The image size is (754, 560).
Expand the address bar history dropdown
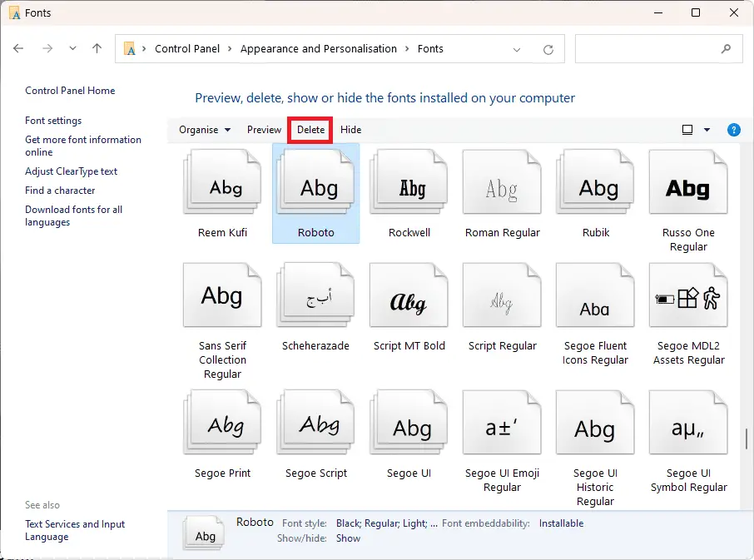(x=517, y=49)
